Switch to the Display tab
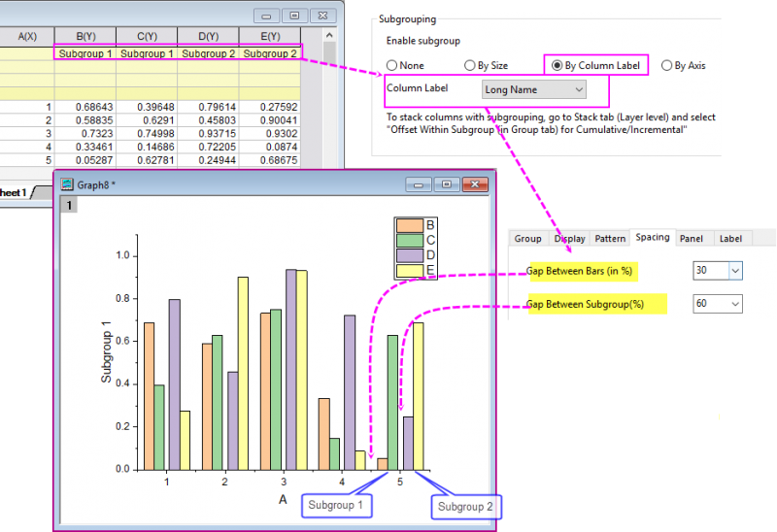The height and width of the screenshot is (532, 777). [x=569, y=239]
